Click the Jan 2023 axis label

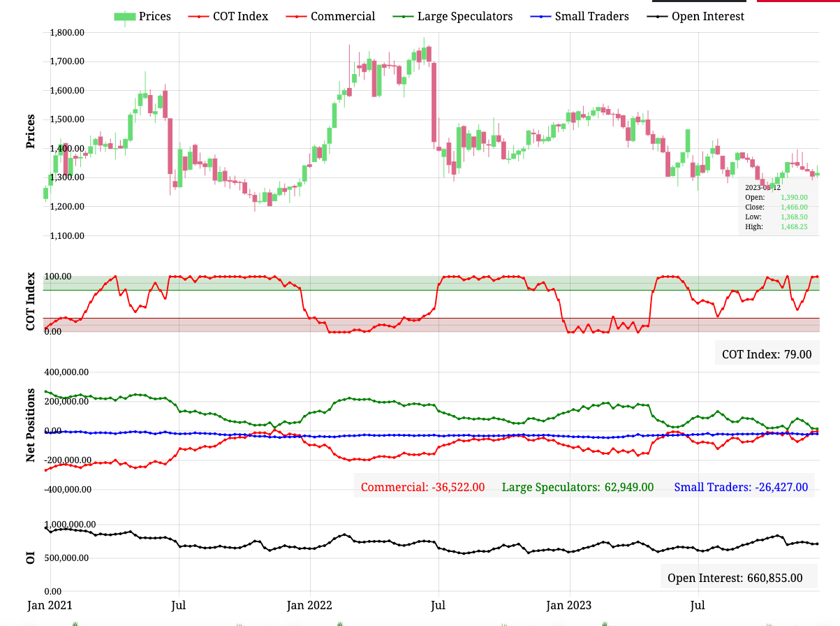(569, 604)
